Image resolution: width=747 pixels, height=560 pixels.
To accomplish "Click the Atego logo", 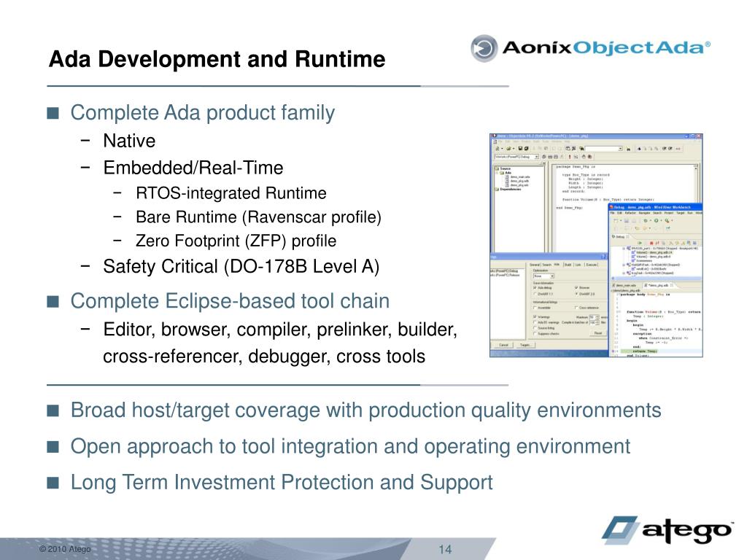I will click(667, 530).
